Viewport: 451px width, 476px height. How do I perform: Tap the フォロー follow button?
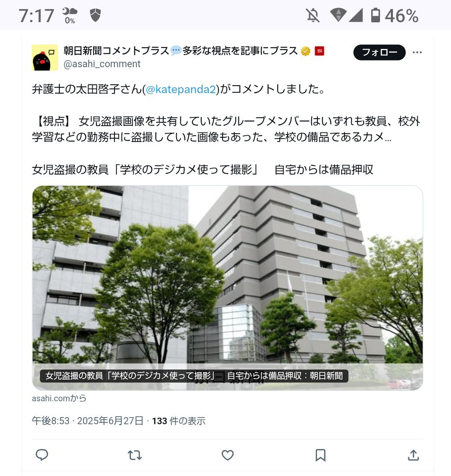[x=379, y=52]
